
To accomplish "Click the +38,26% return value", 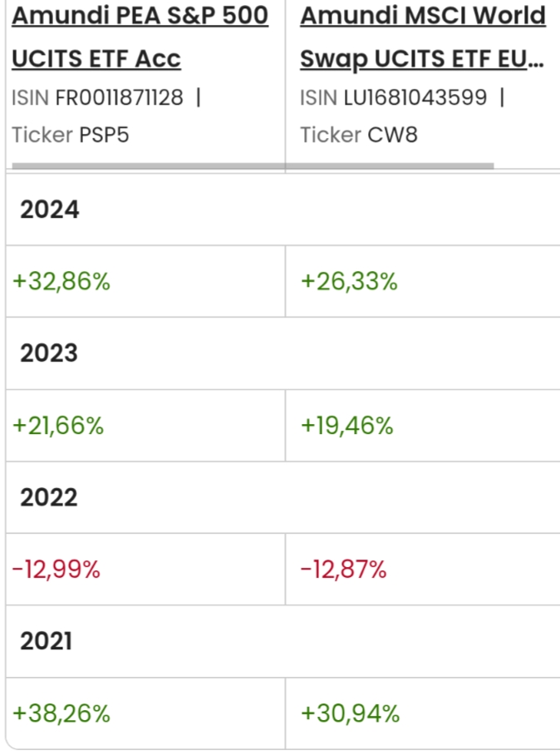I will [x=61, y=713].
